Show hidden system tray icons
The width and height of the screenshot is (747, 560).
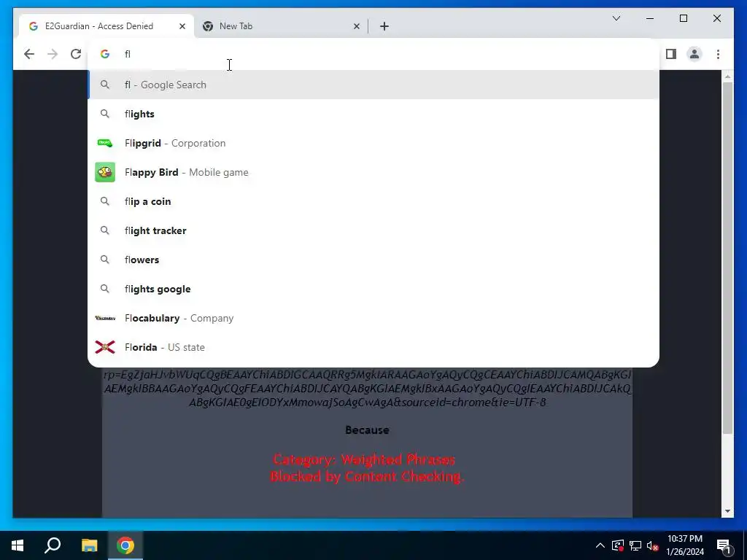(600, 545)
